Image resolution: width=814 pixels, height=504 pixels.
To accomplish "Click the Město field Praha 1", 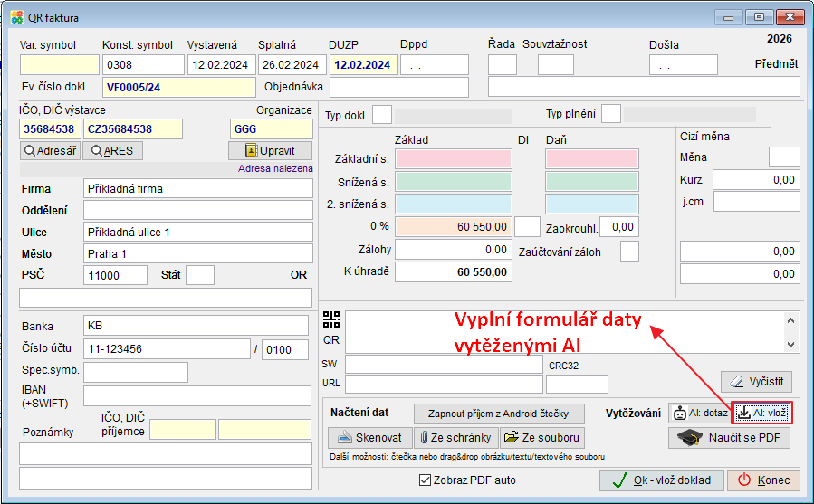I will pos(197,254).
